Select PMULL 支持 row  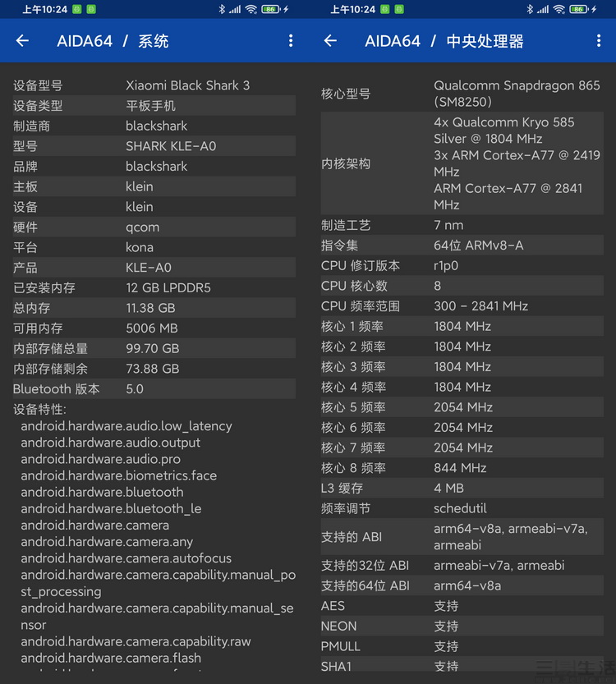coord(462,646)
